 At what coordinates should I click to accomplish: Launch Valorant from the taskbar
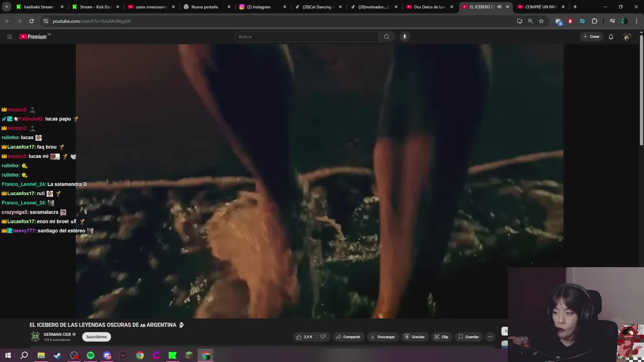(123, 355)
